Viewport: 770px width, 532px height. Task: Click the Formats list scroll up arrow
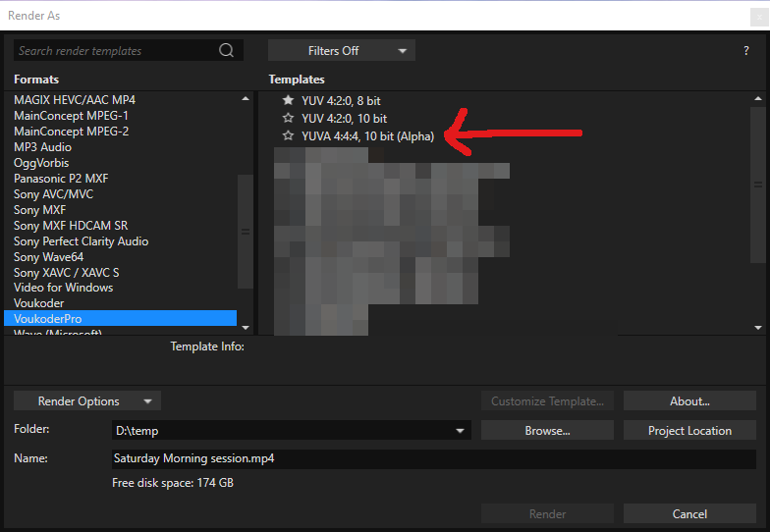coord(246,99)
